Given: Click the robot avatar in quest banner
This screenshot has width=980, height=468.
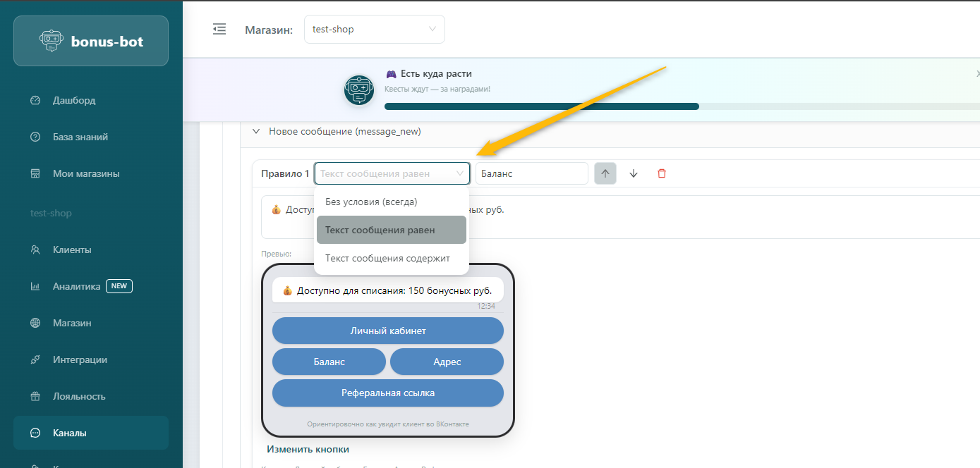Looking at the screenshot, I should (x=358, y=90).
